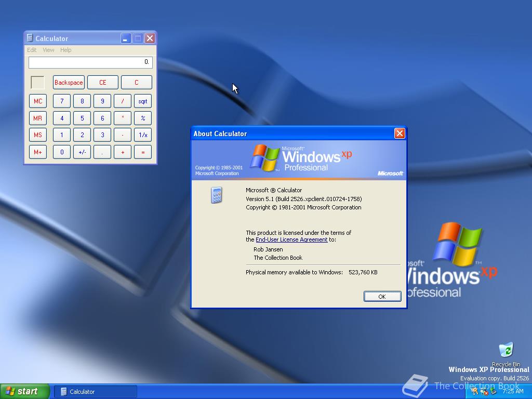Image resolution: width=532 pixels, height=399 pixels.
Task: Click digit 5 on the calculator
Action: [82, 118]
